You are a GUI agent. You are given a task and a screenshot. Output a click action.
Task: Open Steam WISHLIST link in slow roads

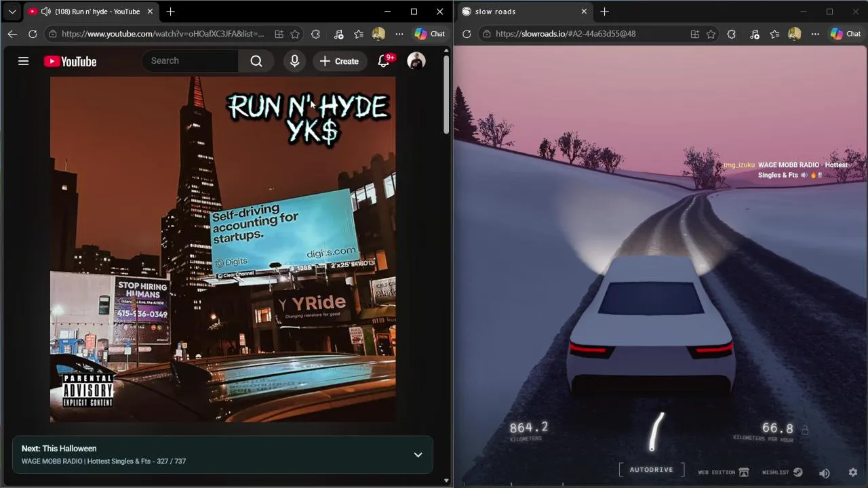tap(782, 472)
